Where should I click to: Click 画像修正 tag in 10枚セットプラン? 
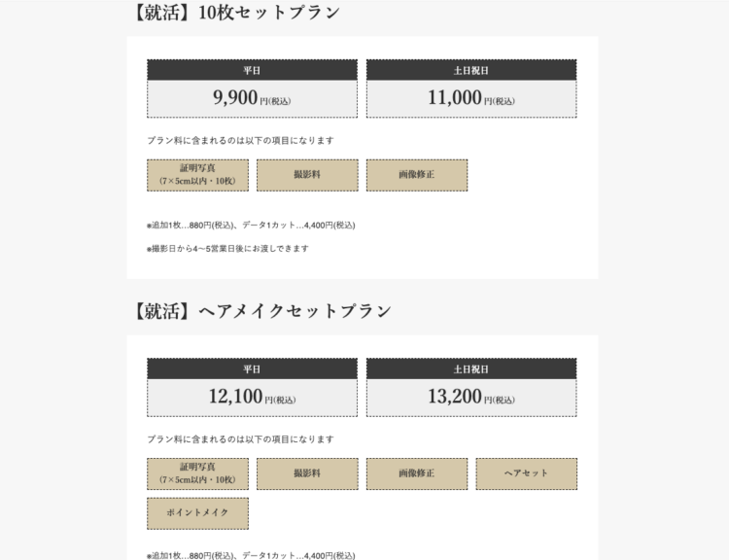[x=417, y=175]
